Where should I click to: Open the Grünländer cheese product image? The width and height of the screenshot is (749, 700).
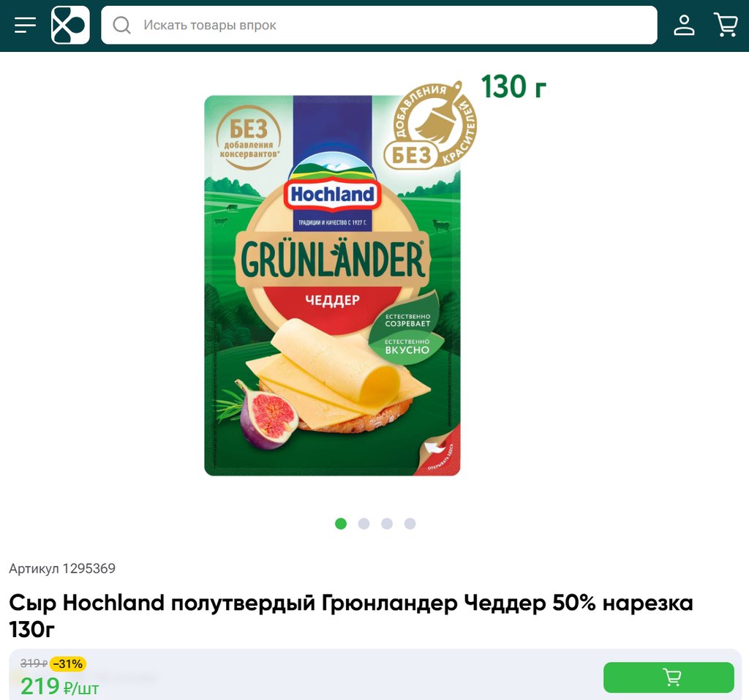(x=333, y=285)
